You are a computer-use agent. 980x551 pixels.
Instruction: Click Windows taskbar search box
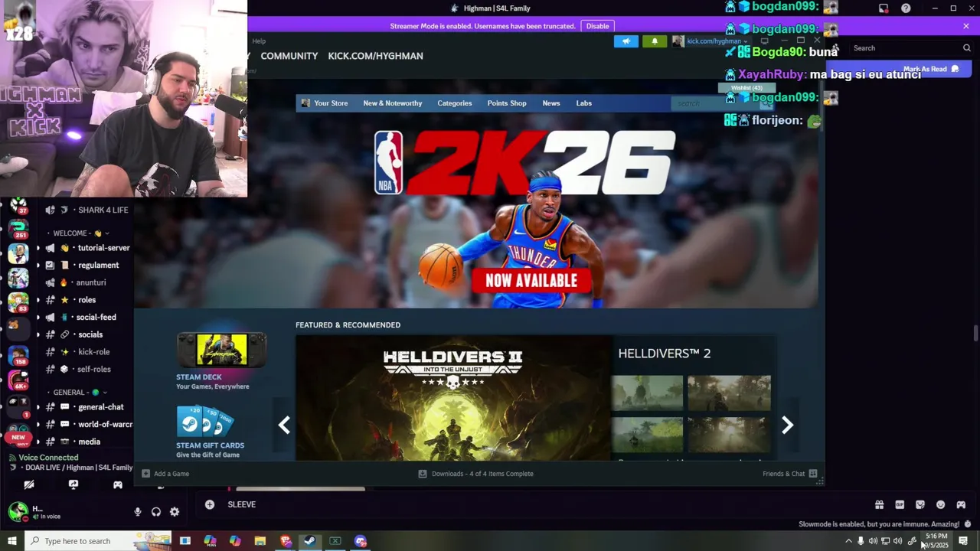pyautogui.click(x=98, y=541)
